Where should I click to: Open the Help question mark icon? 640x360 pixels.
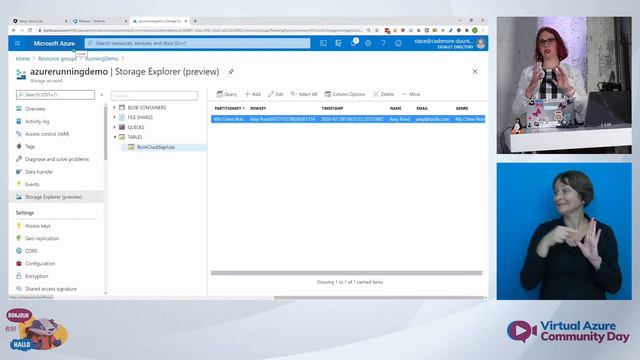(383, 43)
